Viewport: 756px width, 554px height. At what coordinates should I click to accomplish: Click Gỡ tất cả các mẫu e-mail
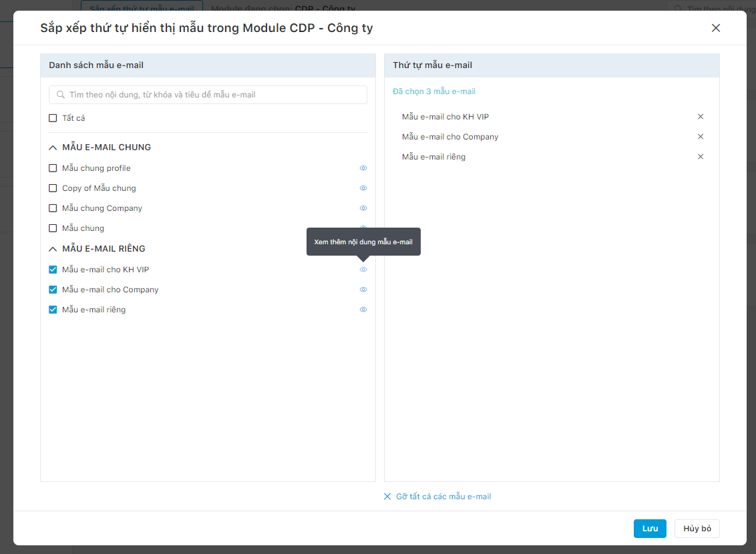coord(437,497)
